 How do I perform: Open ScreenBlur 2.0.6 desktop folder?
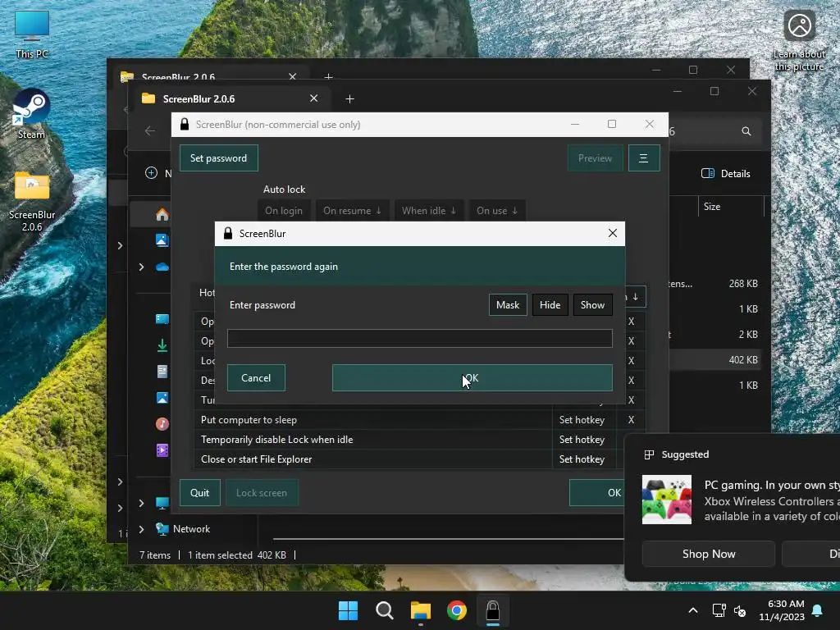click(x=32, y=202)
